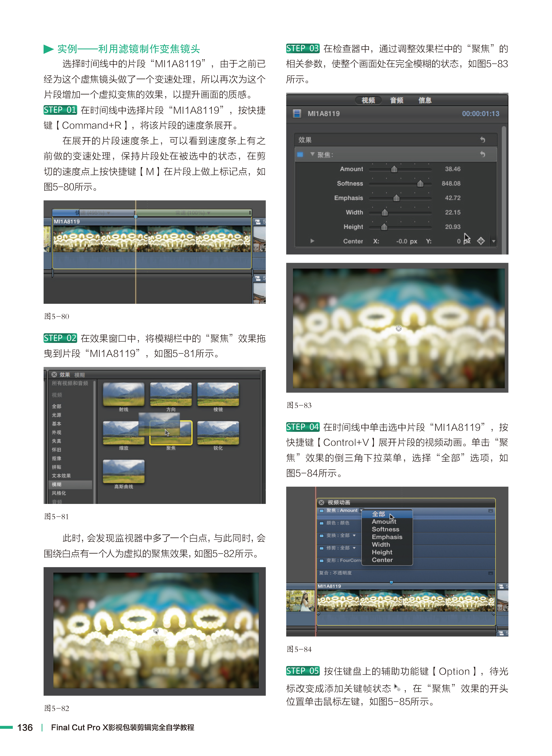Select the 高斯曲线 effect thumbnail
The width and height of the screenshot is (552, 756).
124,471
